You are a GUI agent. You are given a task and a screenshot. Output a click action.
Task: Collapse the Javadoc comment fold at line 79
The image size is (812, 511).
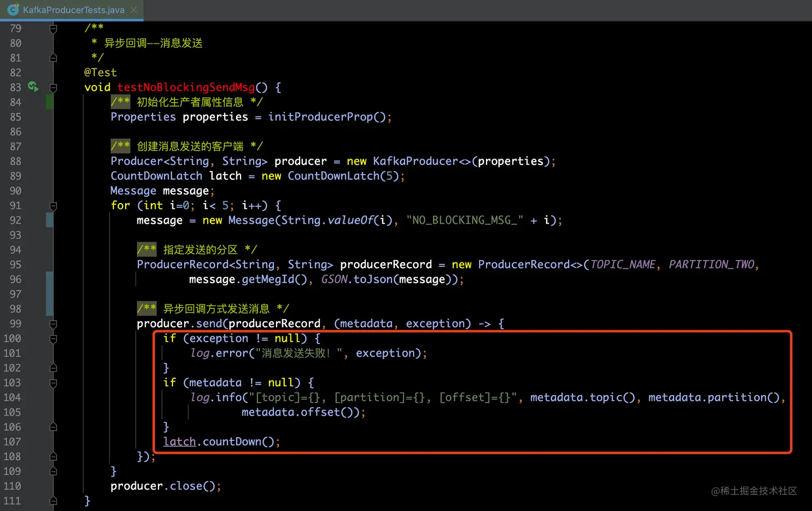(53, 29)
